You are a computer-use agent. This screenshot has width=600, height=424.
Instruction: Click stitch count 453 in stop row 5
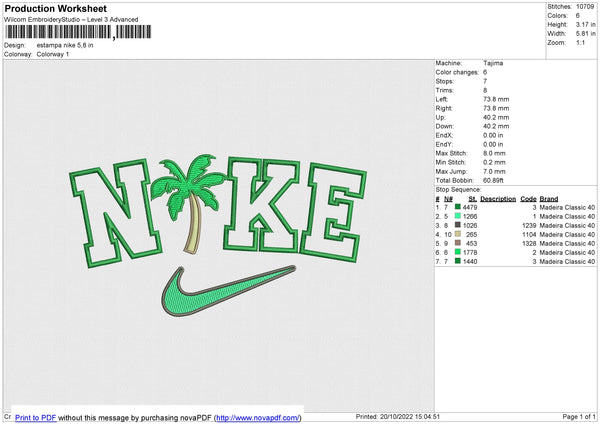pos(472,243)
